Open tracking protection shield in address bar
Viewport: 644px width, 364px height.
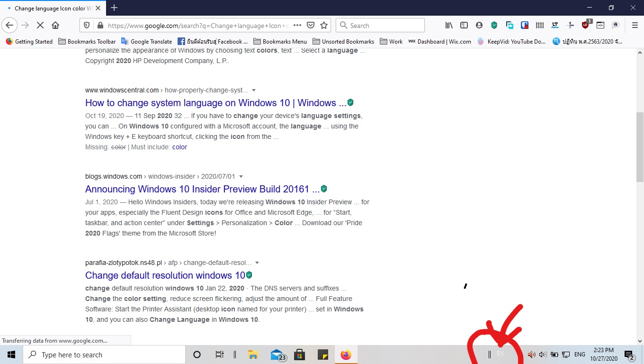point(87,26)
